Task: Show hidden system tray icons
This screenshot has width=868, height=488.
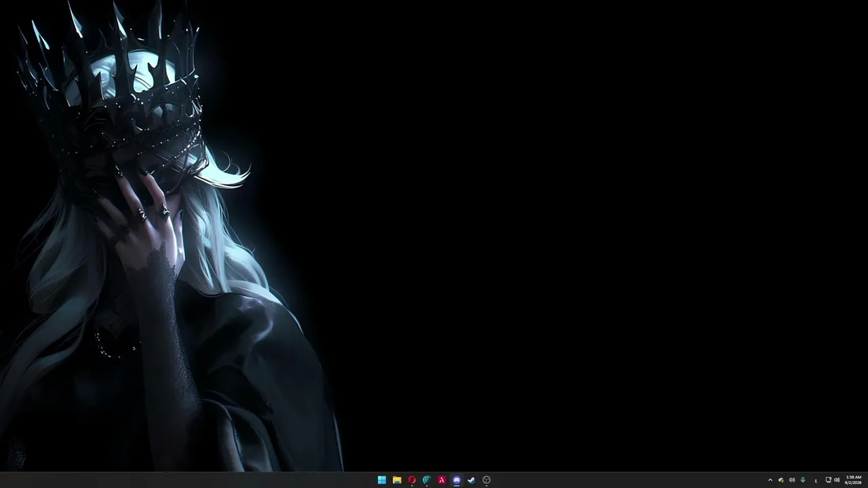Action: 770,480
